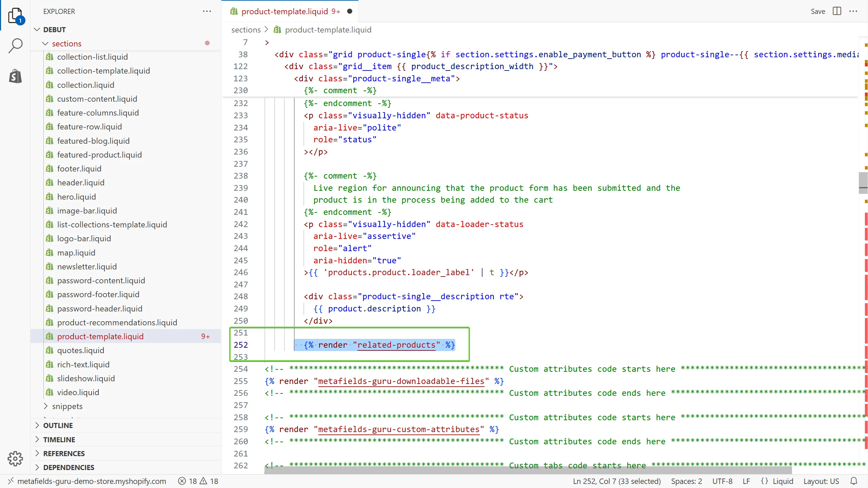Click the remote connection indicator in the status bar
This screenshot has width=868, height=488.
(87, 481)
